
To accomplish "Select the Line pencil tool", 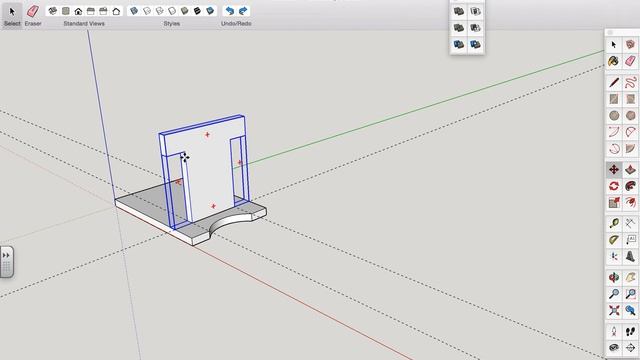I will (614, 82).
